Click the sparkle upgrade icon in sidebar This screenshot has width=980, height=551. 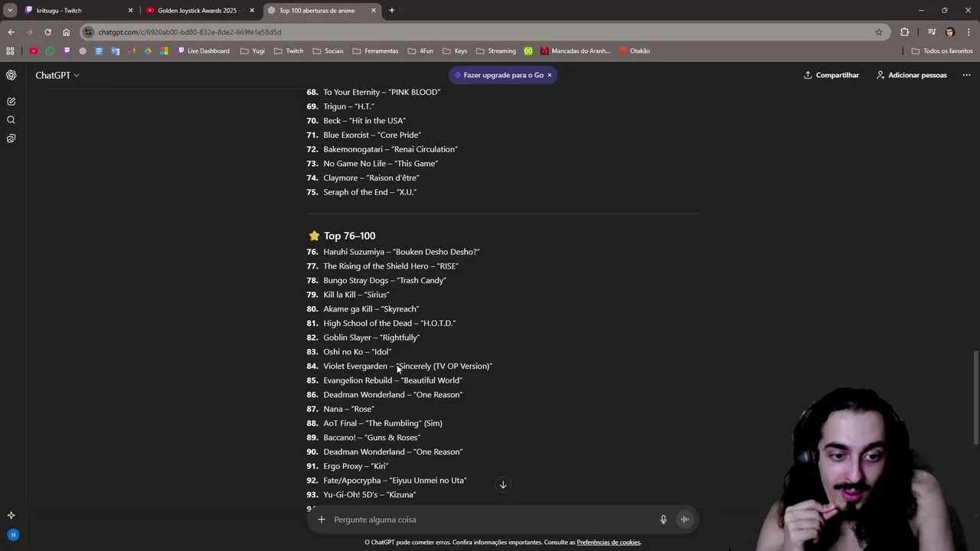11,515
